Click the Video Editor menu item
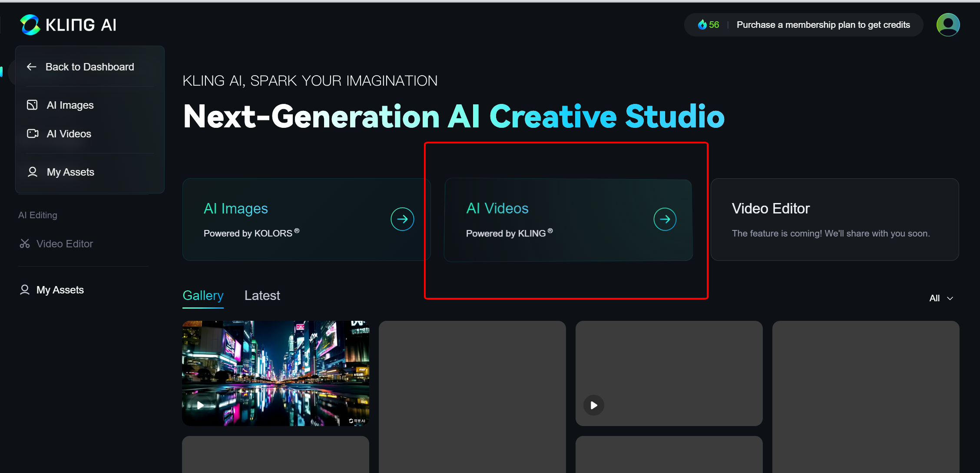The image size is (980, 473). tap(64, 243)
